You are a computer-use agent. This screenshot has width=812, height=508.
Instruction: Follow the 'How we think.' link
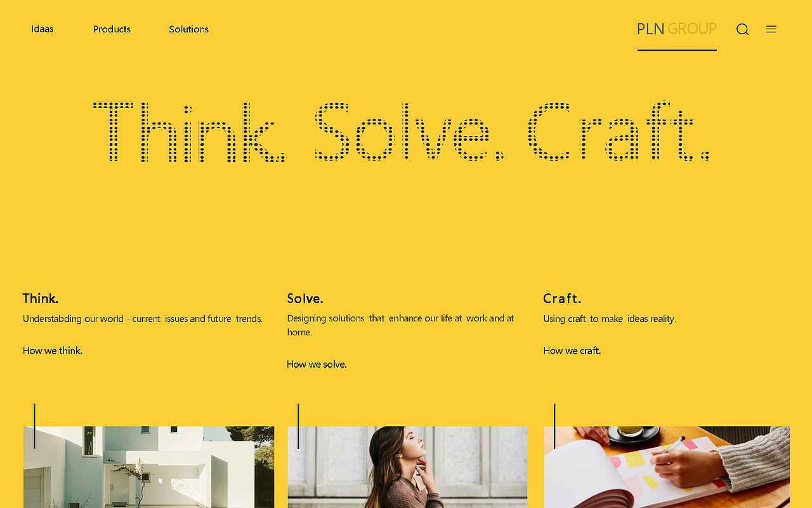coord(53,351)
